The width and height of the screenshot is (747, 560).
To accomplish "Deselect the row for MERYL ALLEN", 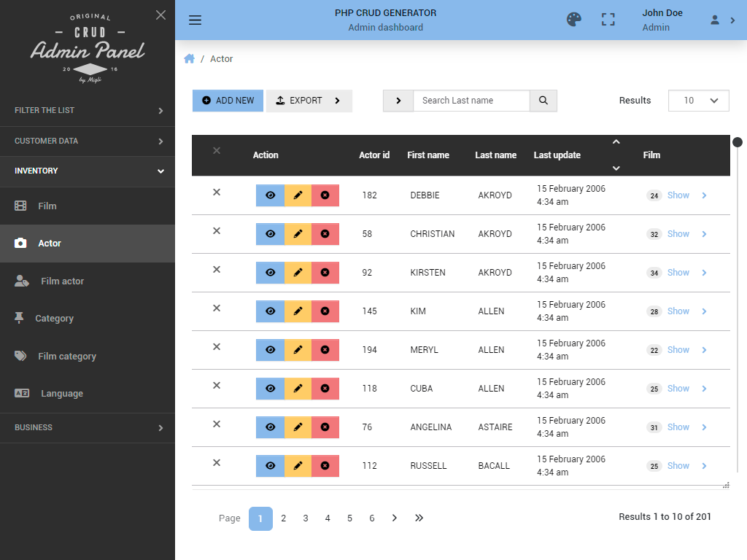I will (x=216, y=346).
